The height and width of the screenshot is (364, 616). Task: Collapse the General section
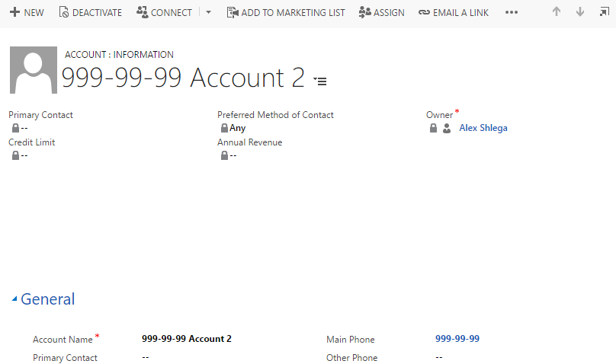(x=14, y=300)
